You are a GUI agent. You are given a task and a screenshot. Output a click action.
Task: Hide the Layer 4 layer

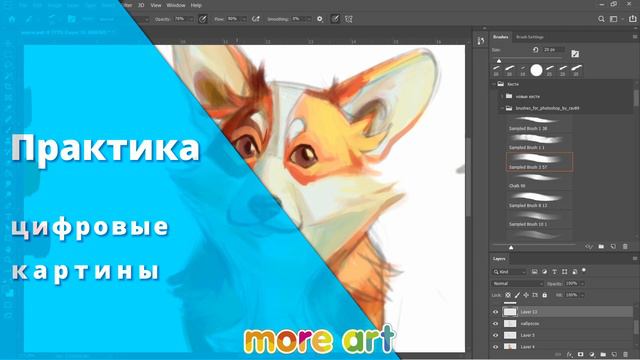pos(496,347)
